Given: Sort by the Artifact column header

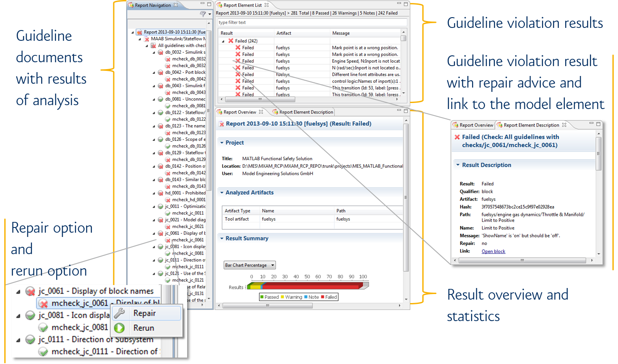Looking at the screenshot, I should (284, 33).
